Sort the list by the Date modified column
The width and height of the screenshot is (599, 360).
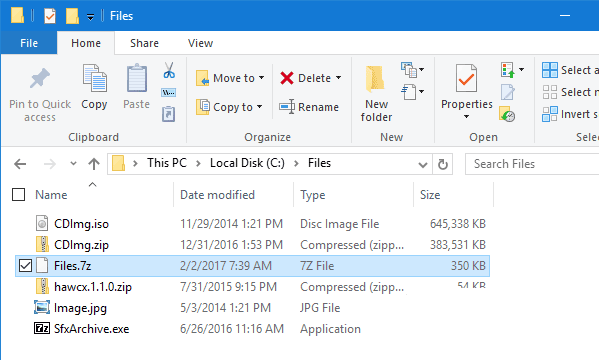217,195
